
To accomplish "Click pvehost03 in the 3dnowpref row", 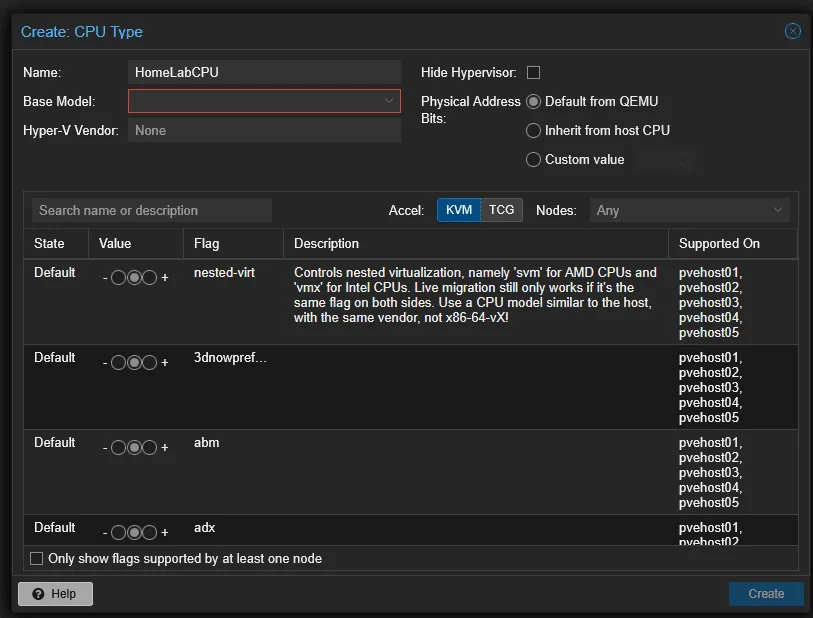I will [x=710, y=387].
